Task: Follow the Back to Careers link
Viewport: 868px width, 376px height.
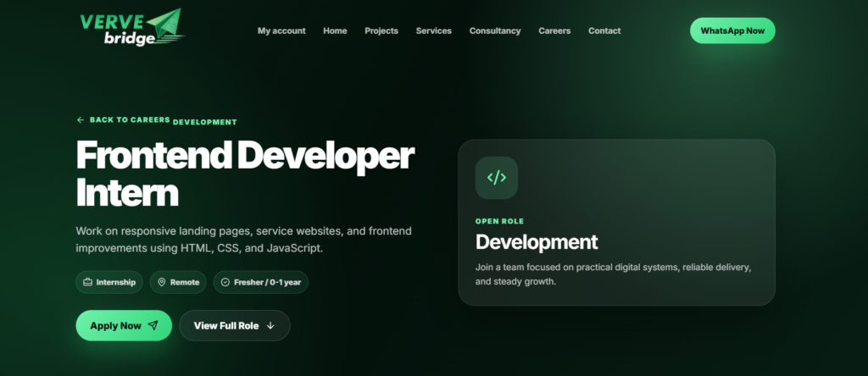Action: [124, 119]
